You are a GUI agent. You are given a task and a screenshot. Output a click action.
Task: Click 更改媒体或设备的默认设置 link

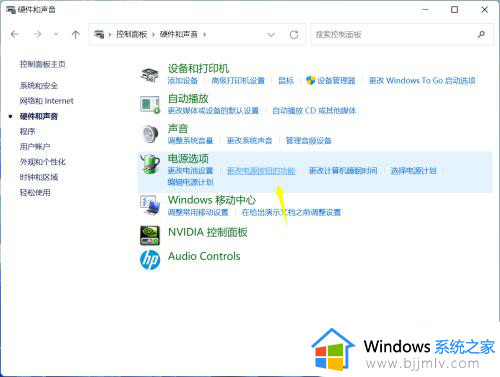click(213, 110)
